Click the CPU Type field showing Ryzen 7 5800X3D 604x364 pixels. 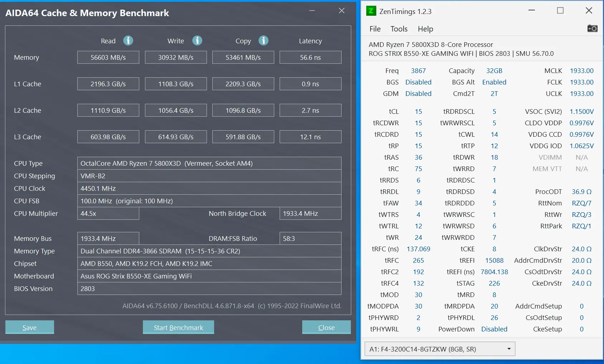[x=209, y=163]
